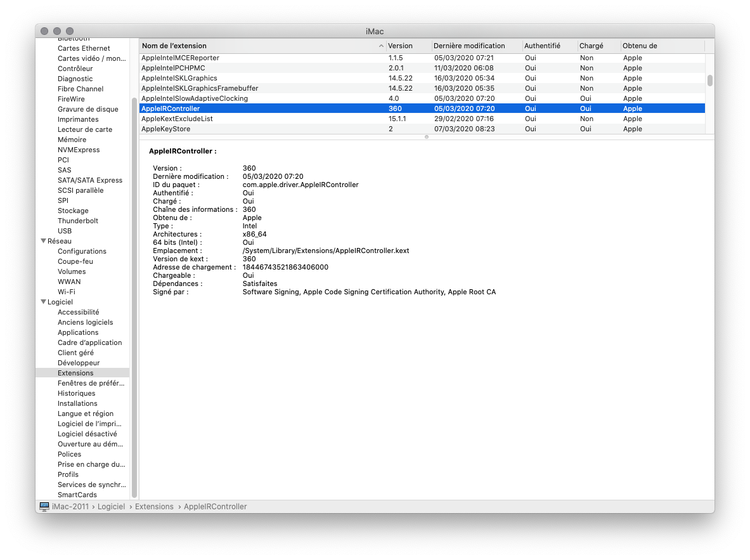
Task: Select Lecteur de carte in sidebar
Action: [x=85, y=129]
